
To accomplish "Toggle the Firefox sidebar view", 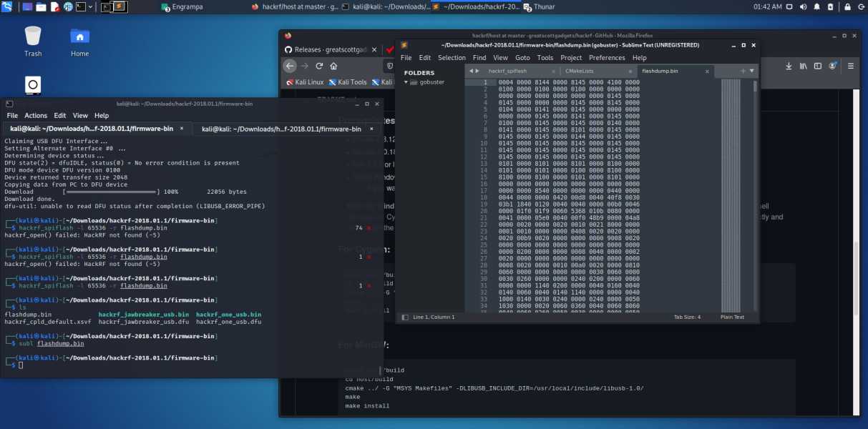I will point(817,66).
